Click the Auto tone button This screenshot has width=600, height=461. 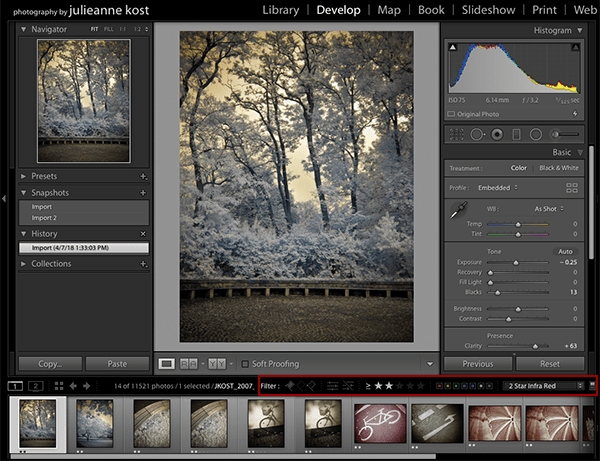(x=565, y=252)
